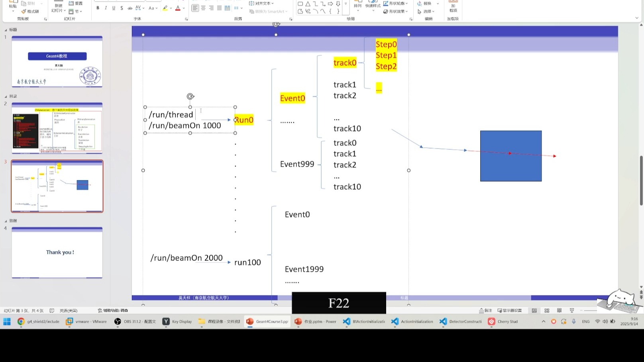Open 对齐文本 align text menu

tap(261, 3)
